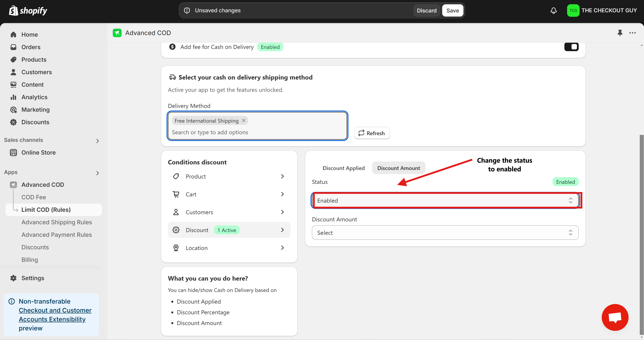This screenshot has height=340, width=644.
Task: Open Analytics in the sidebar
Action: 34,97
